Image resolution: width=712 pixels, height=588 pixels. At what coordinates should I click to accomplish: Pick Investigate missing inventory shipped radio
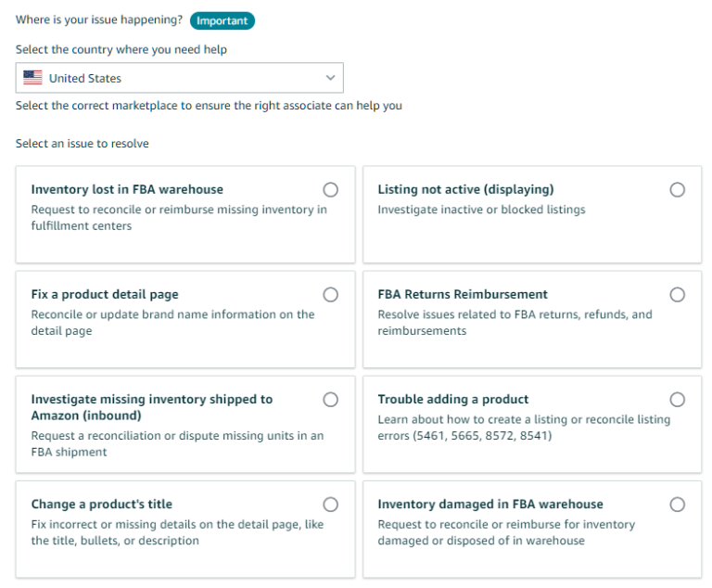tap(330, 400)
